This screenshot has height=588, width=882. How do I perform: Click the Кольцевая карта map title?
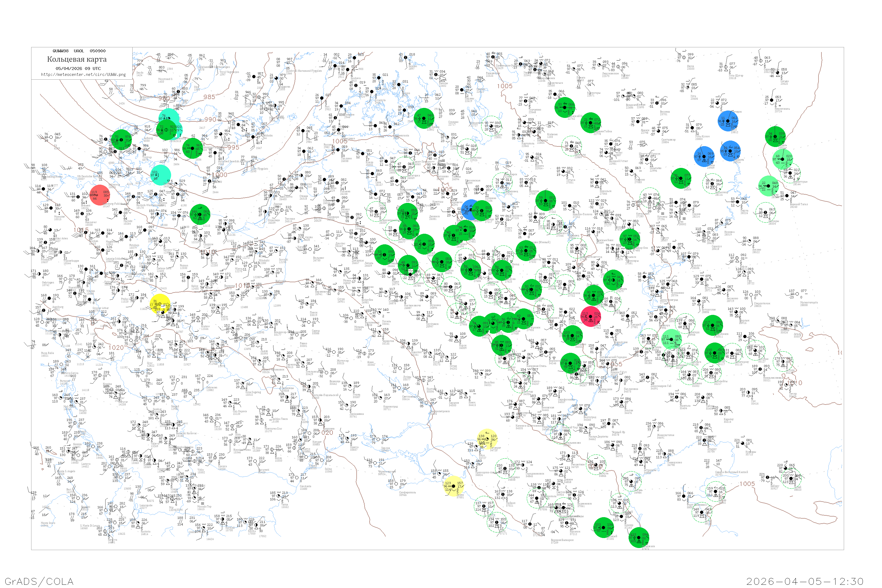pos(77,59)
